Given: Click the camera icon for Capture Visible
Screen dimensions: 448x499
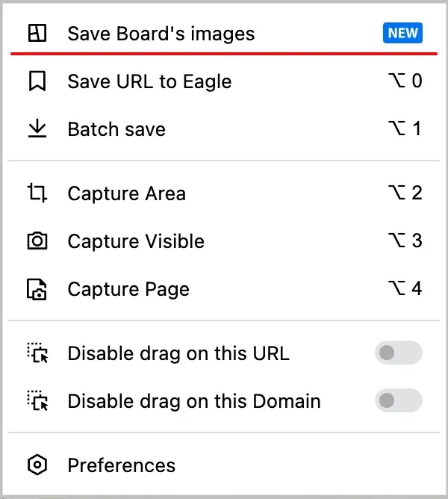Looking at the screenshot, I should point(37,241).
